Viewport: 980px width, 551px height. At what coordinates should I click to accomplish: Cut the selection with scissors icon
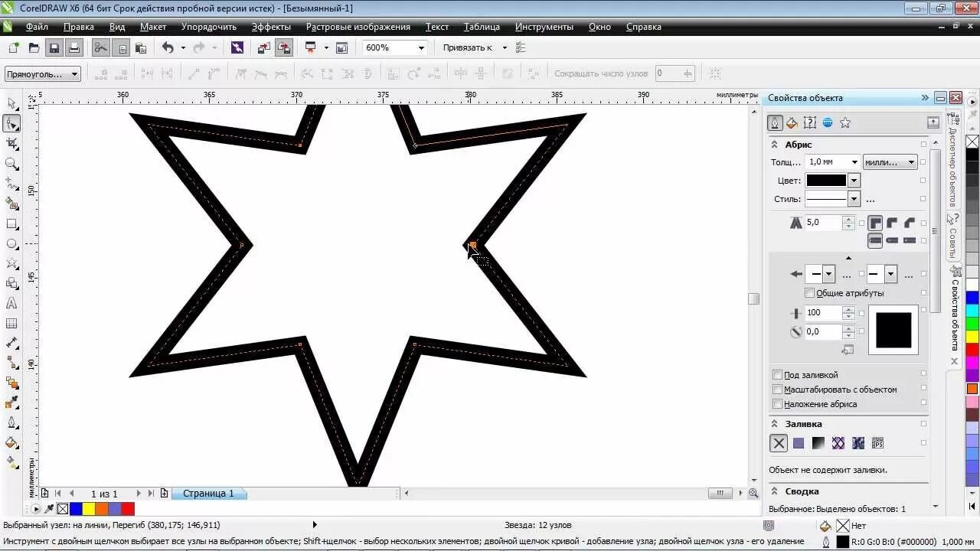coord(100,47)
